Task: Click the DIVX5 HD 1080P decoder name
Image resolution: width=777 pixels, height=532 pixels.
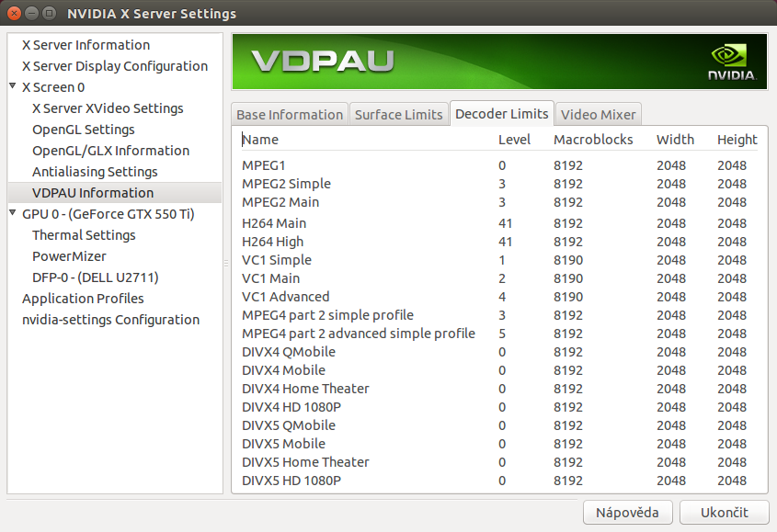Action: (291, 480)
